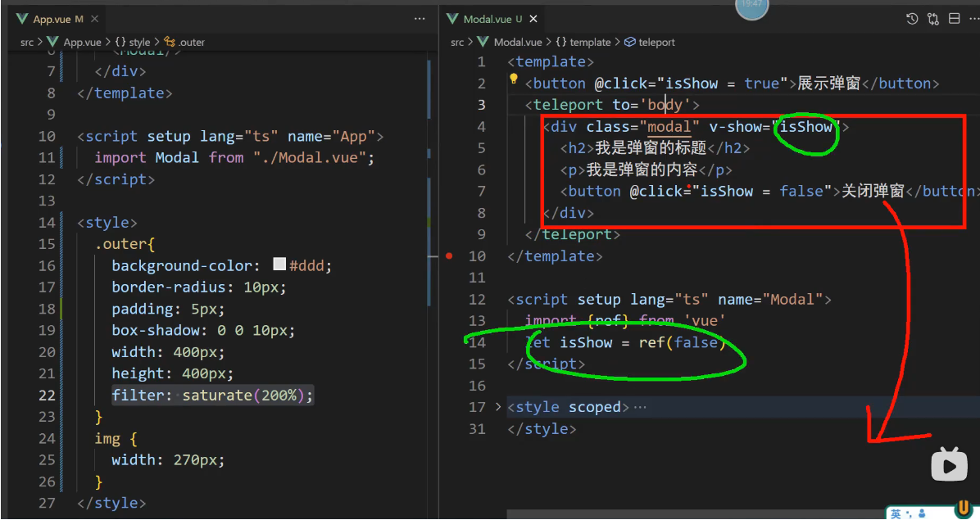Split the Modal.vue editor layout
The width and height of the screenshot is (980, 520).
954,19
